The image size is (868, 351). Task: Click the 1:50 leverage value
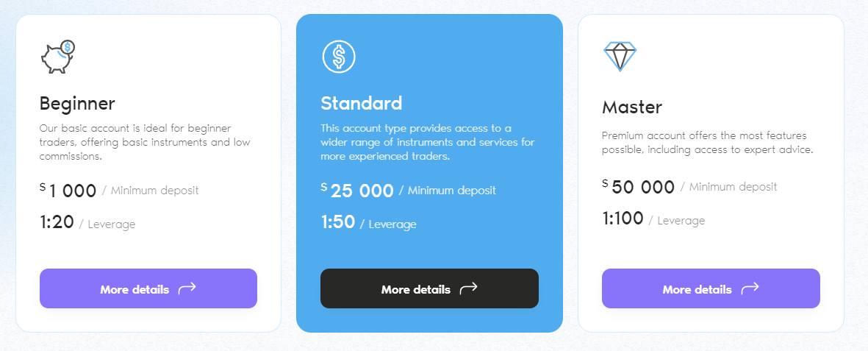[x=338, y=221]
